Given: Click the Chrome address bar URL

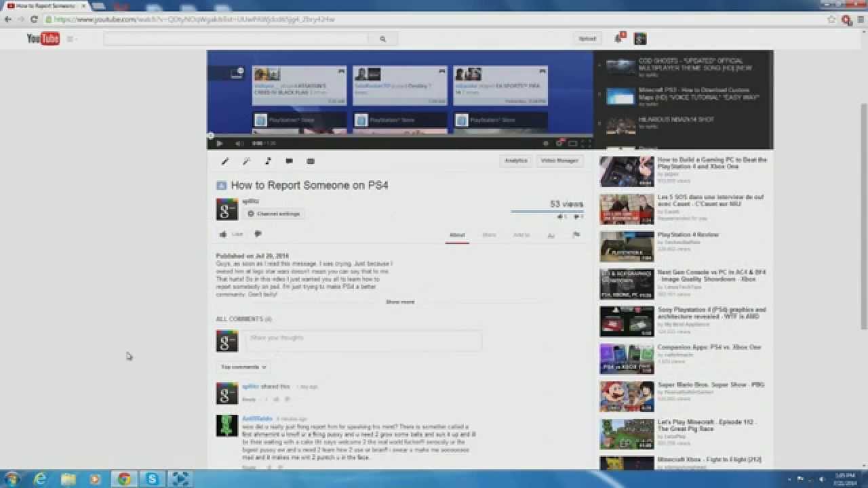Looking at the screenshot, I should point(195,20).
